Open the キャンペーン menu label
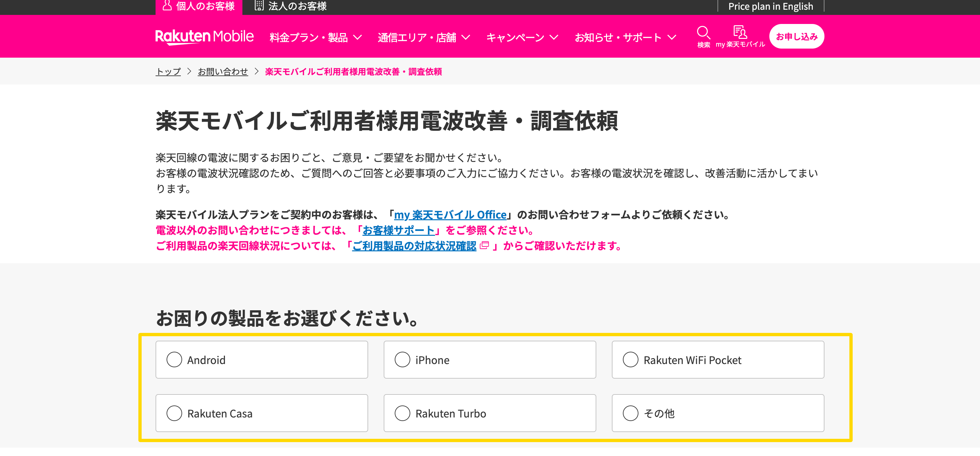 516,37
